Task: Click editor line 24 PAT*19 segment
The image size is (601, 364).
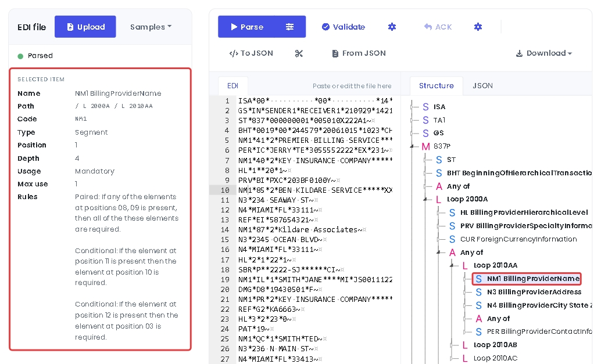Action: (256, 329)
